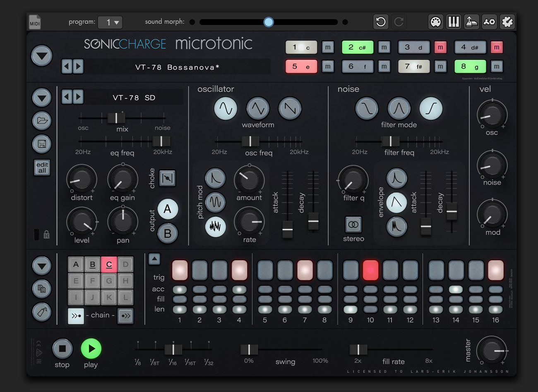Image resolution: width=538 pixels, height=392 pixels.
Task: Select pattern C
Action: (109, 264)
